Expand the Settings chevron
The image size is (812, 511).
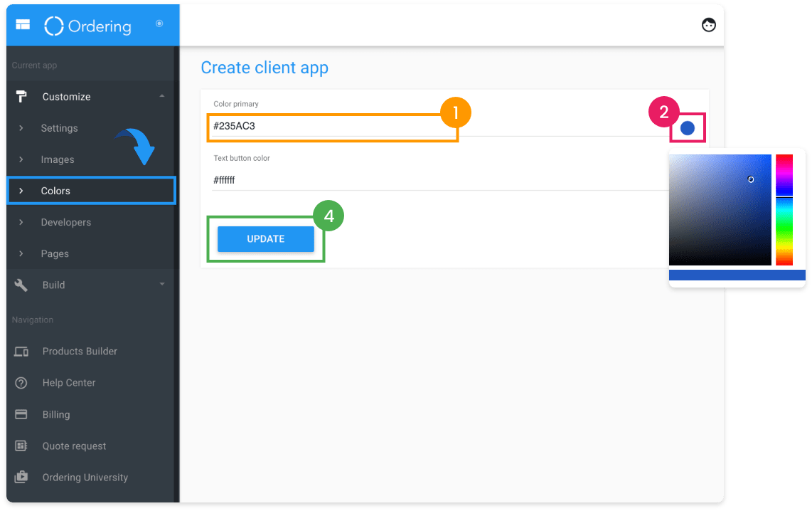click(x=21, y=128)
